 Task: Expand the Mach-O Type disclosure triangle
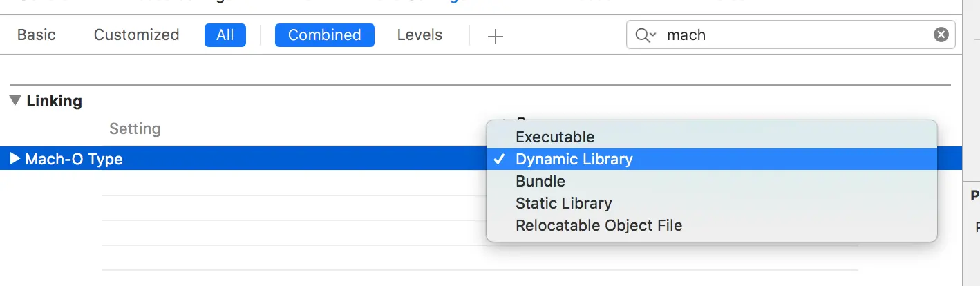click(15, 159)
